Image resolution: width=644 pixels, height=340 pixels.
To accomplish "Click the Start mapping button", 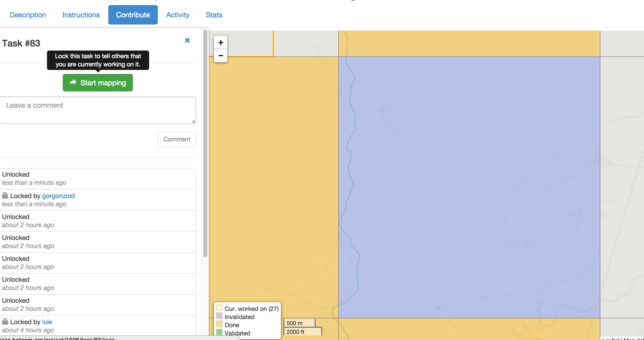I will pyautogui.click(x=98, y=83).
